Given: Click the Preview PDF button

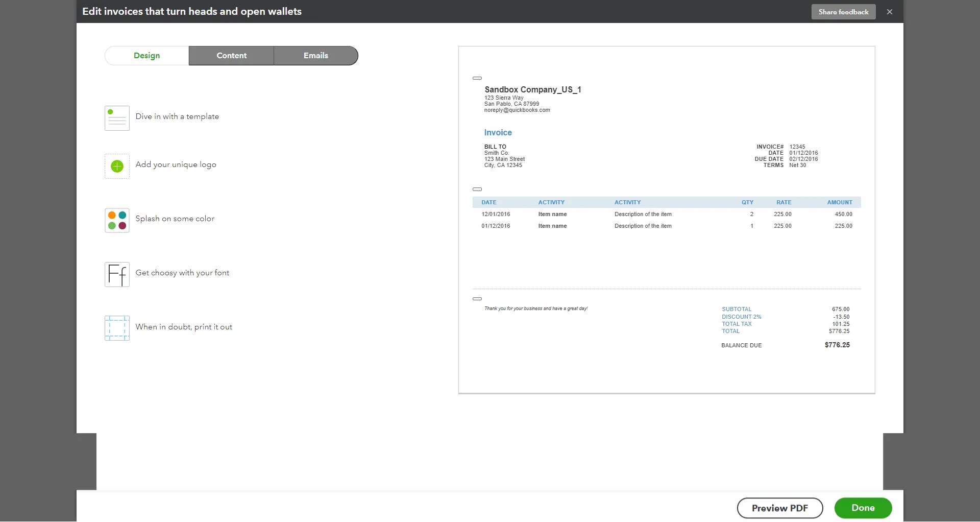Looking at the screenshot, I should (780, 508).
